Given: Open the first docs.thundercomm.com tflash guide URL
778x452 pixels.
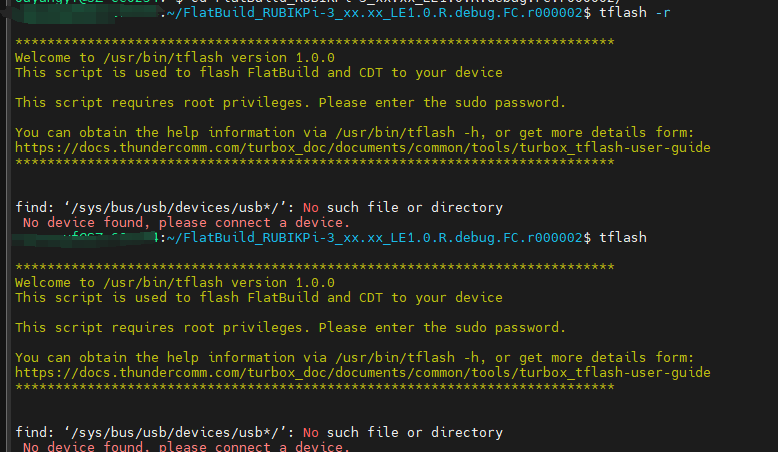Looking at the screenshot, I should point(362,147).
